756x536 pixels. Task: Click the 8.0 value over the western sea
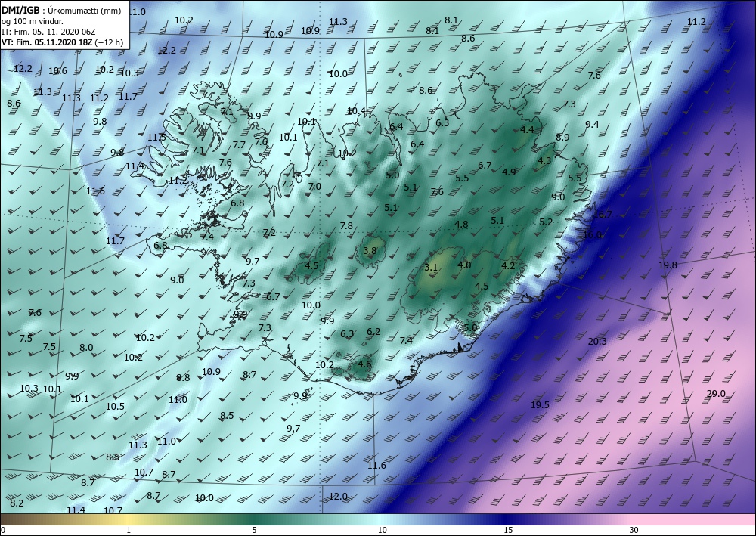click(86, 348)
